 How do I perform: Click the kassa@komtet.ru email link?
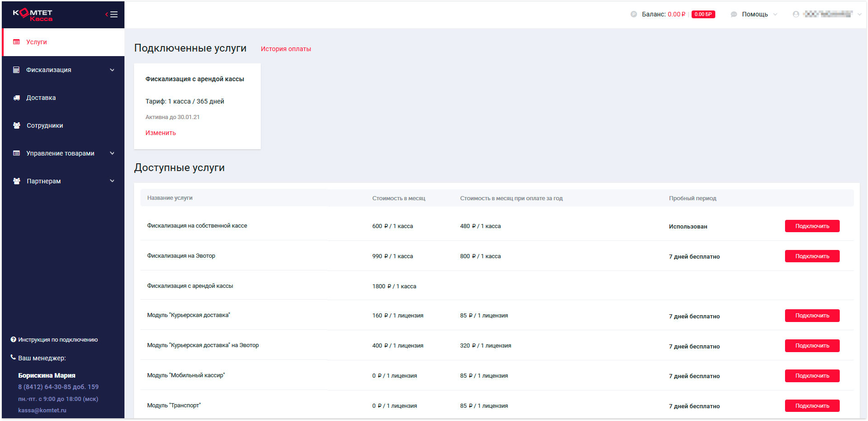click(x=42, y=410)
